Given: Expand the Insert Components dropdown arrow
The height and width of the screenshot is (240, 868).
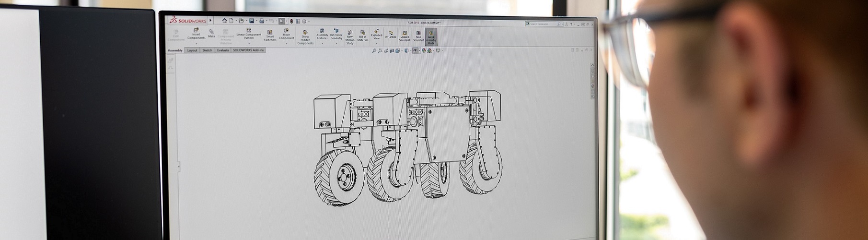Looking at the screenshot, I should [x=196, y=43].
